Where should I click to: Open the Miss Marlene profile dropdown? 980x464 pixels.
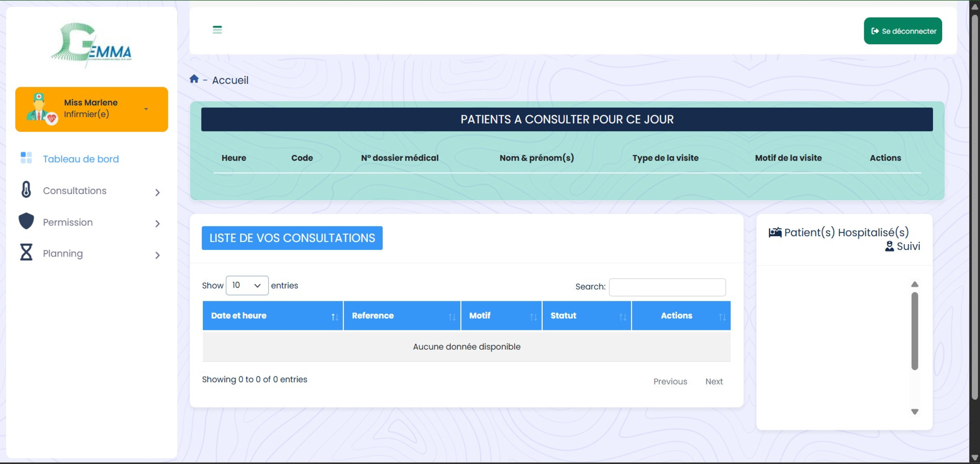point(146,109)
